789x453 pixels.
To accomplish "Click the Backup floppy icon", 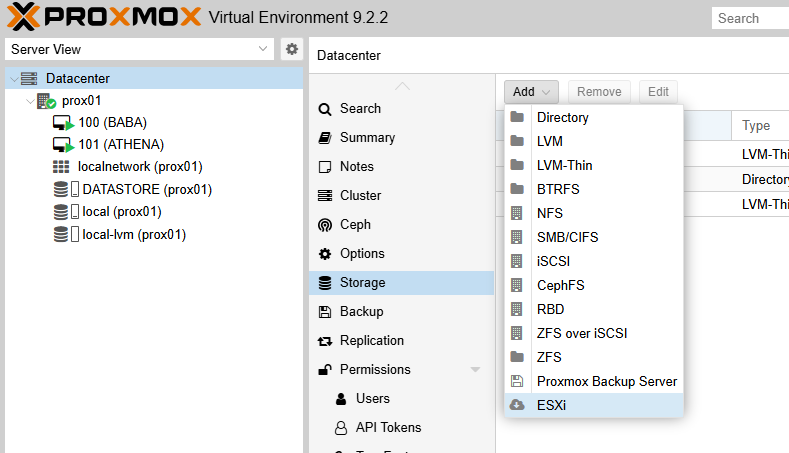I will [325, 312].
